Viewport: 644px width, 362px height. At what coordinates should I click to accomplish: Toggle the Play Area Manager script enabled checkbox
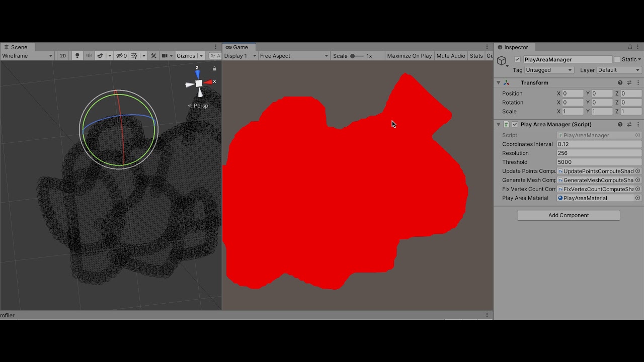[515, 124]
